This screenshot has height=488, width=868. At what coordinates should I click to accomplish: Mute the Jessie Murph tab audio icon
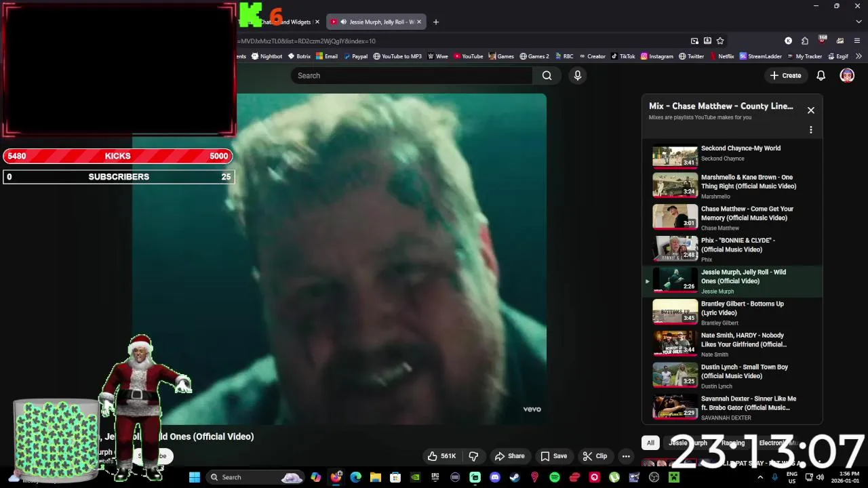click(x=343, y=22)
